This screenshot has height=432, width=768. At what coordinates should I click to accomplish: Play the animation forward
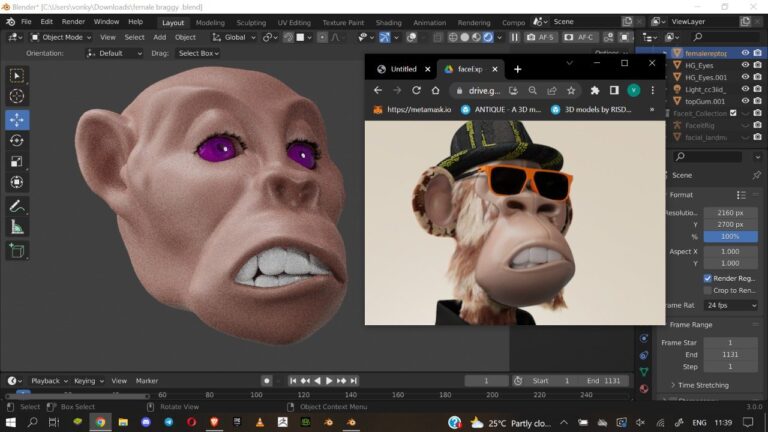(329, 381)
